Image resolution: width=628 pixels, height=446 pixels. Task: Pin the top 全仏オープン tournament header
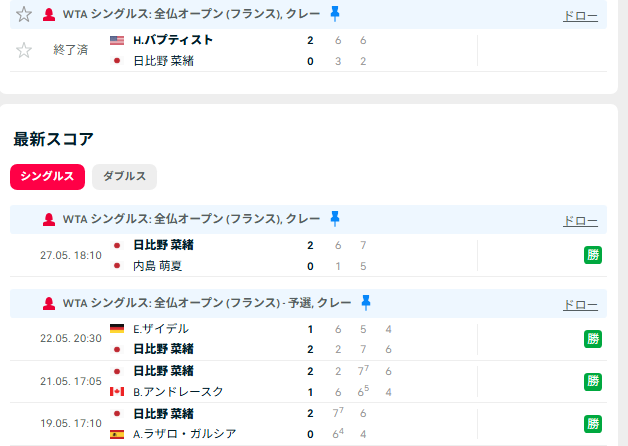335,13
